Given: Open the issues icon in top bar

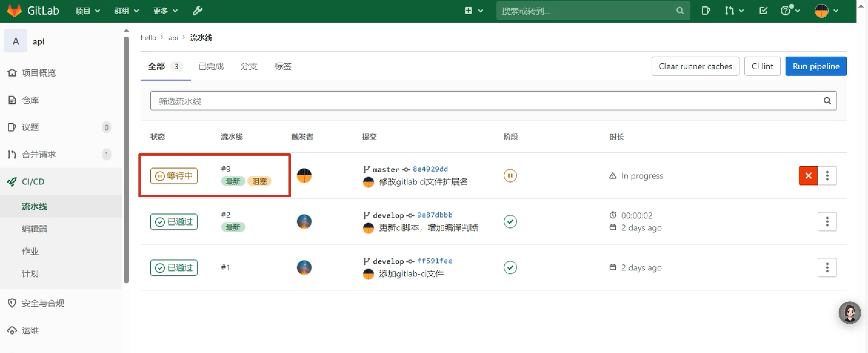Looking at the screenshot, I should pyautogui.click(x=705, y=11).
